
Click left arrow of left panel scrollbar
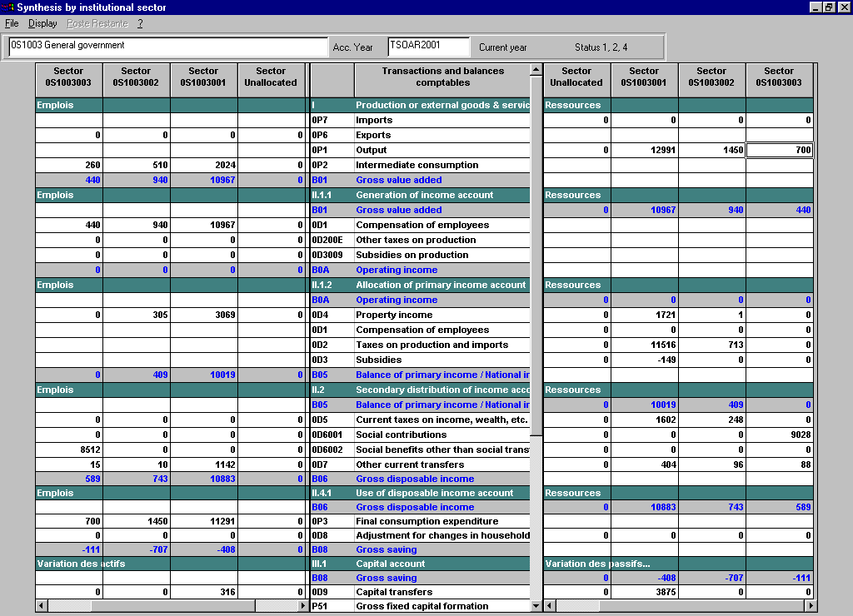(x=42, y=606)
